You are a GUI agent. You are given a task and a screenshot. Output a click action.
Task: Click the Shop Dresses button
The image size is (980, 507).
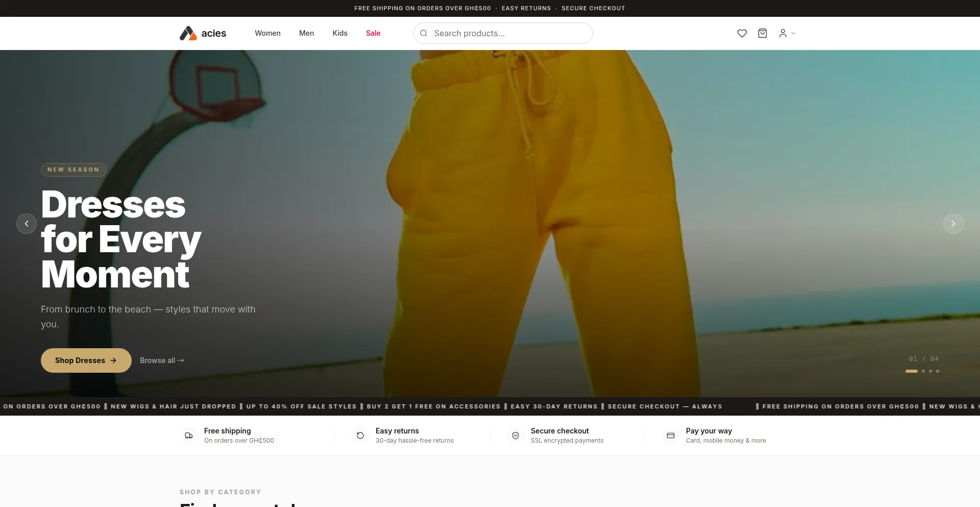(86, 360)
